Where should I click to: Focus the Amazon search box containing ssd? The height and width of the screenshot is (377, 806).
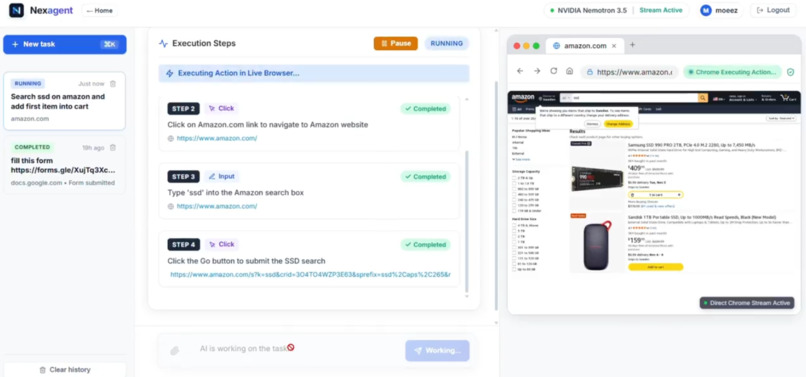pyautogui.click(x=634, y=97)
